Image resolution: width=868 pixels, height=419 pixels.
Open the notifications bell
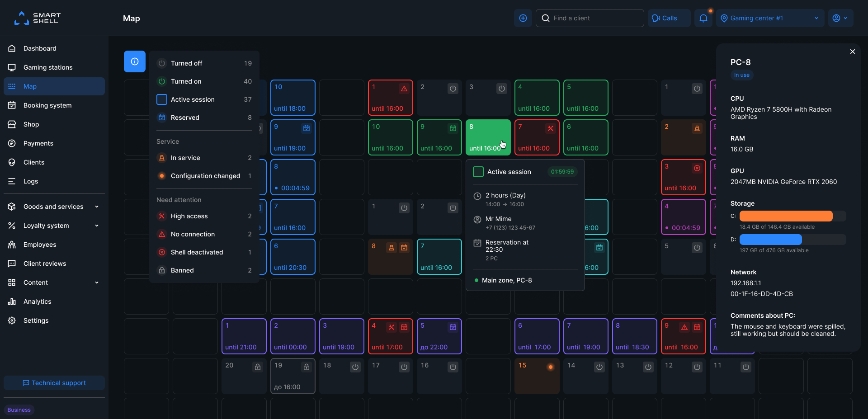703,18
